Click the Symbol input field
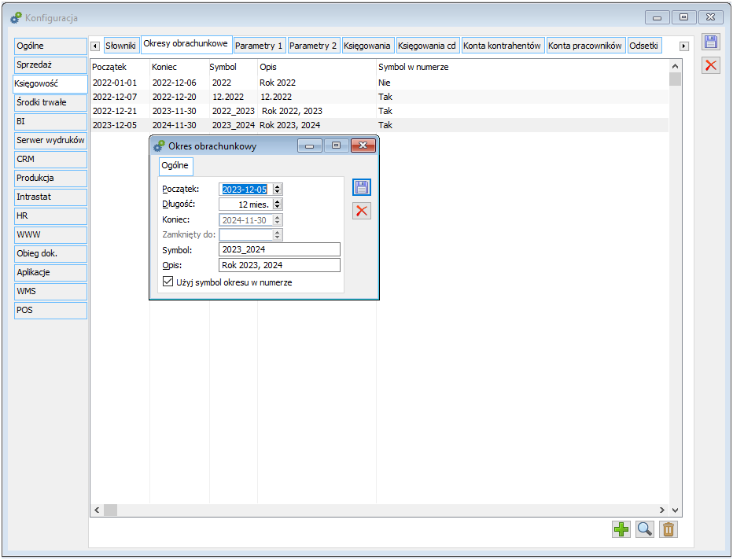Image resolution: width=733 pixels, height=560 pixels. tap(279, 249)
